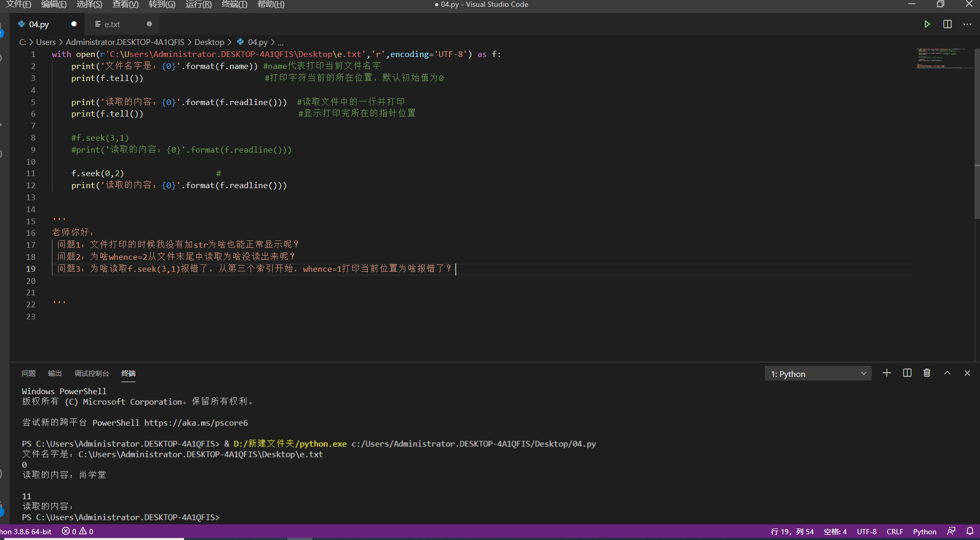Open the 编辑(E) menu
This screenshot has height=540, width=980.
[x=54, y=4]
